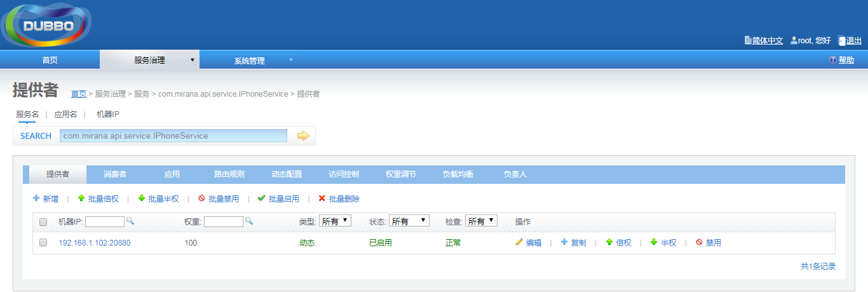
Task: Click green up arrow icon of 批量倍权
Action: 81,198
